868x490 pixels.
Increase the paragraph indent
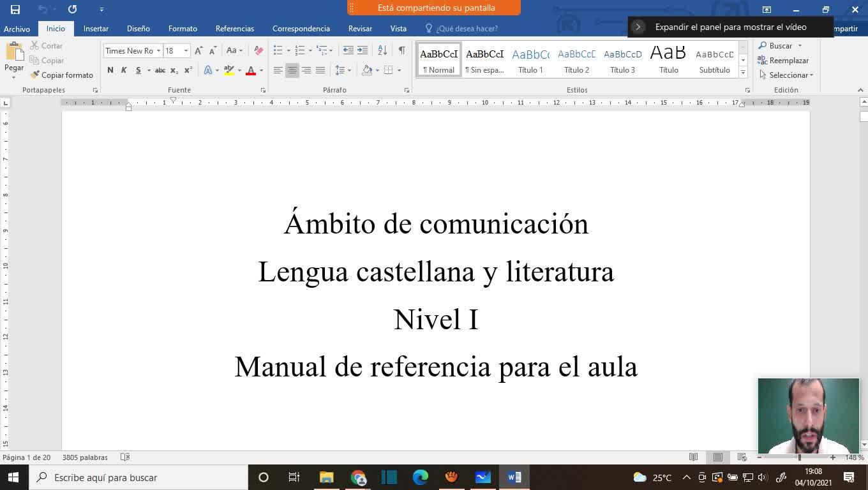pyautogui.click(x=363, y=50)
